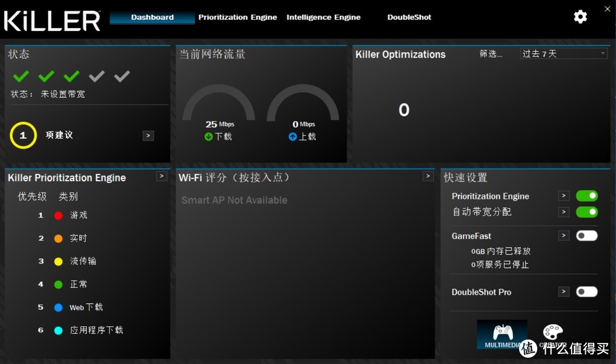The width and height of the screenshot is (616, 364).
Task: Disable the 自动带宽分配 toggle
Action: (x=587, y=212)
